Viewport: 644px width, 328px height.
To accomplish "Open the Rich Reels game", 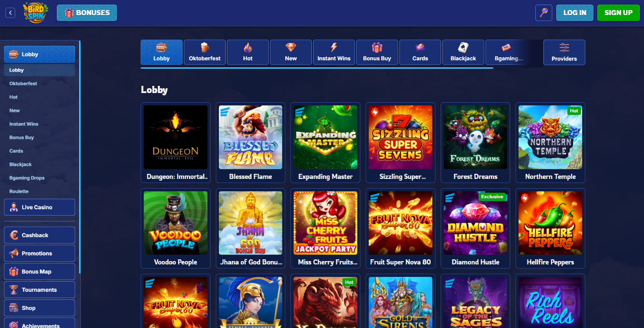I will (550, 301).
